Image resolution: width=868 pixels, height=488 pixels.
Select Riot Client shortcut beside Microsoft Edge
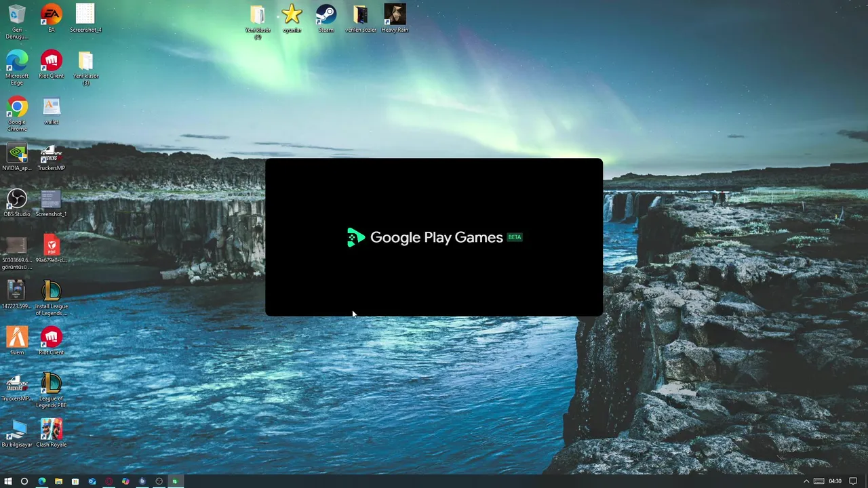click(51, 64)
